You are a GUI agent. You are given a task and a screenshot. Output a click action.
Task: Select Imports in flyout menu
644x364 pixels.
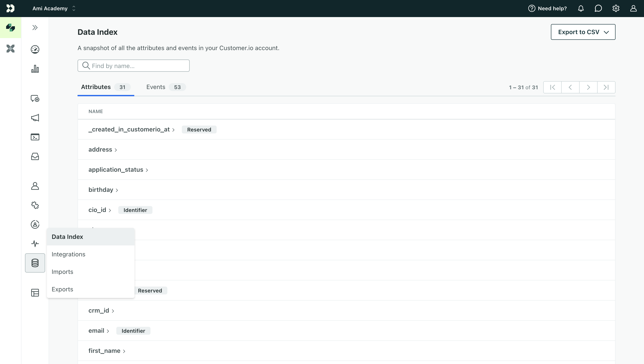91,271
